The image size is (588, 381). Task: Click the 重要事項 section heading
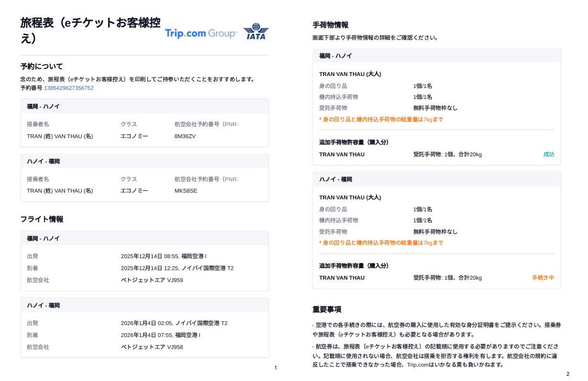(327, 309)
